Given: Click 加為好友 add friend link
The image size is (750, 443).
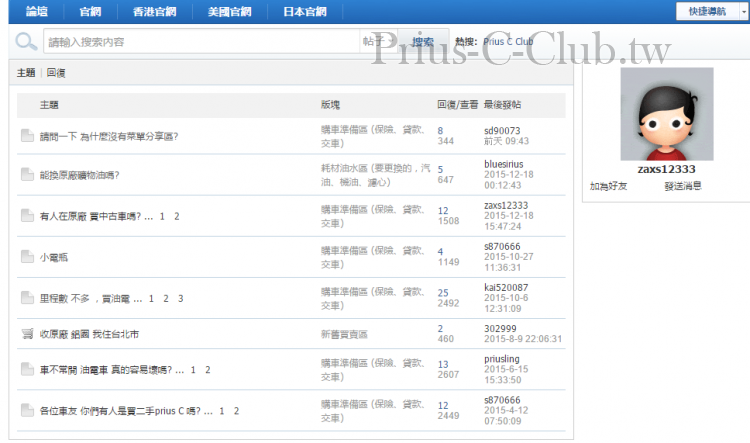Looking at the screenshot, I should tap(608, 186).
